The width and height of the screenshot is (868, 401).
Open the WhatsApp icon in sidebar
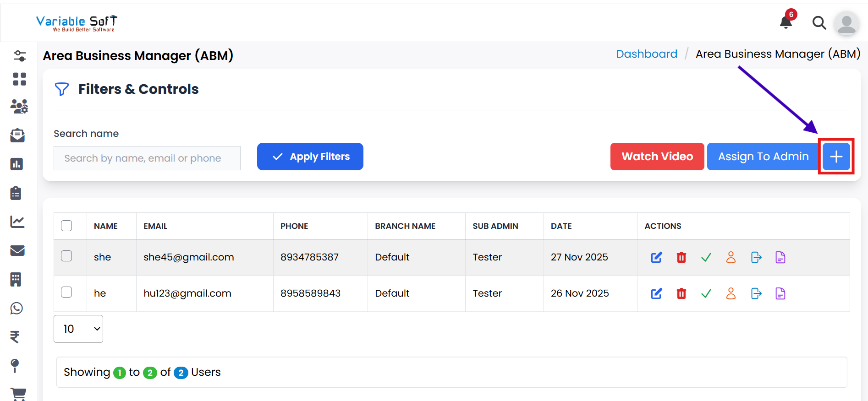pyautogui.click(x=17, y=308)
